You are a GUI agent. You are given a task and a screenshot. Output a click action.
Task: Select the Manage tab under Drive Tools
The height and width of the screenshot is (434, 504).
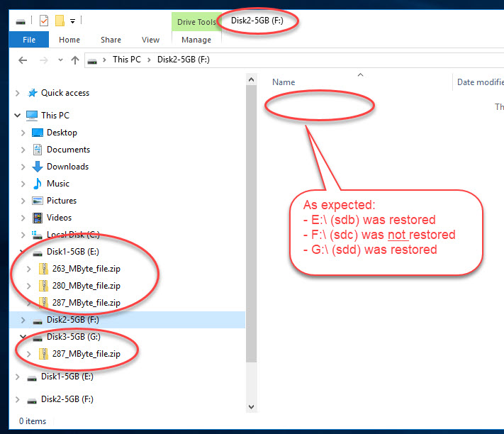click(x=196, y=40)
